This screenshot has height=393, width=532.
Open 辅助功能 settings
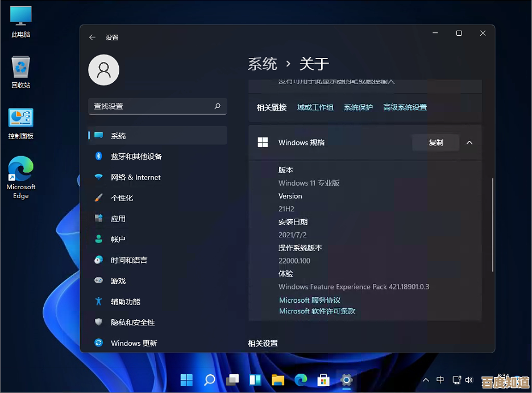[125, 302]
